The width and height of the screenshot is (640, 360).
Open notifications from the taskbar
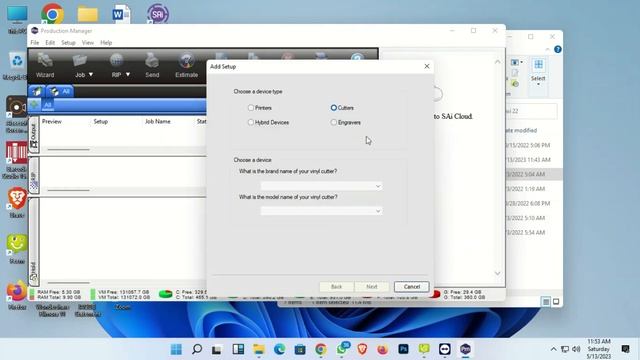(625, 349)
